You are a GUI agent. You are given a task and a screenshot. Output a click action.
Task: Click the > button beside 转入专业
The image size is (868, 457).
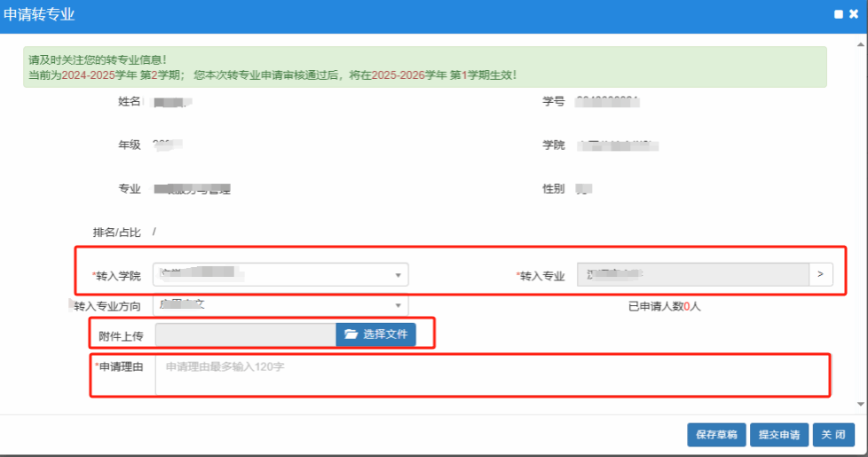pyautogui.click(x=820, y=274)
